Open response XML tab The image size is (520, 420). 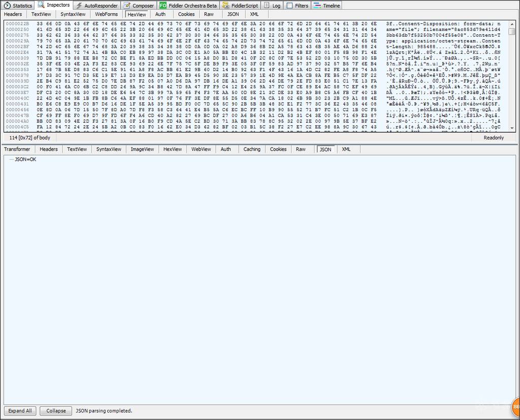pyautogui.click(x=346, y=149)
